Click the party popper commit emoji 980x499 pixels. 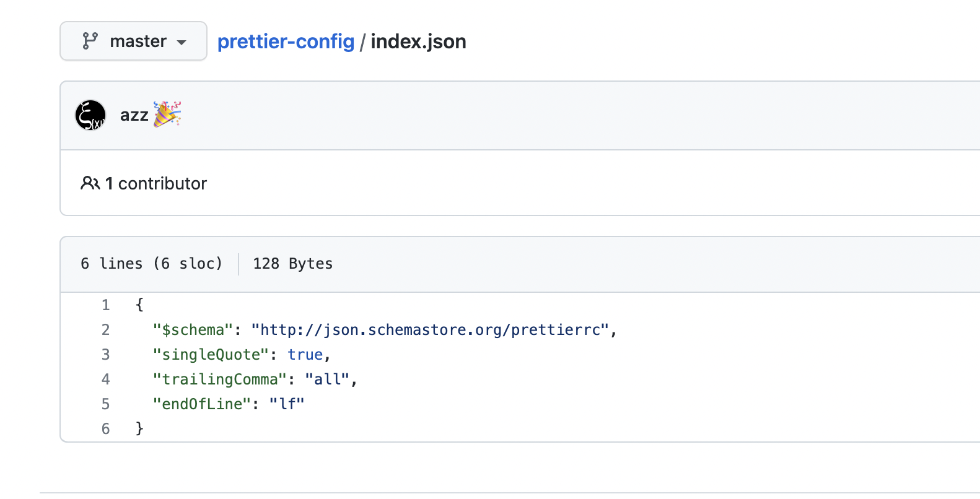[x=166, y=115]
